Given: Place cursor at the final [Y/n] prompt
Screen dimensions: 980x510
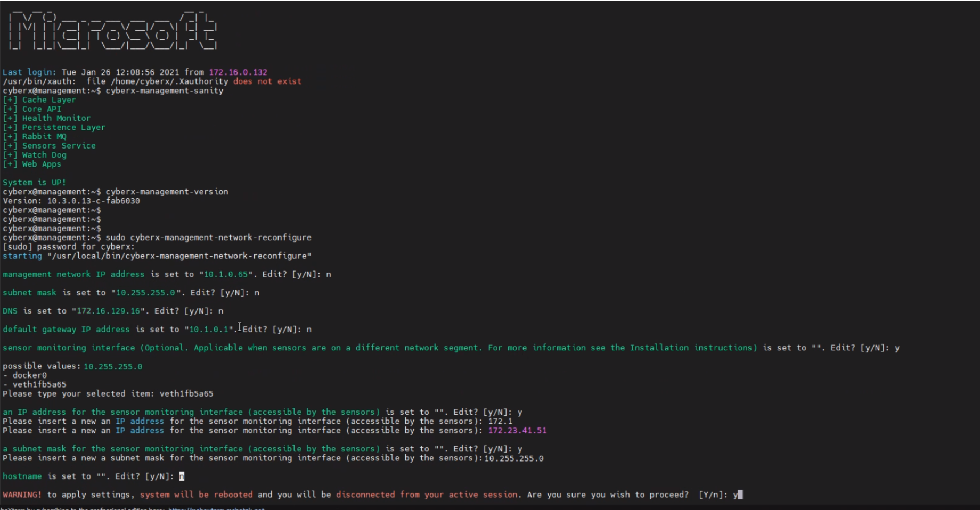Looking at the screenshot, I should tap(737, 494).
